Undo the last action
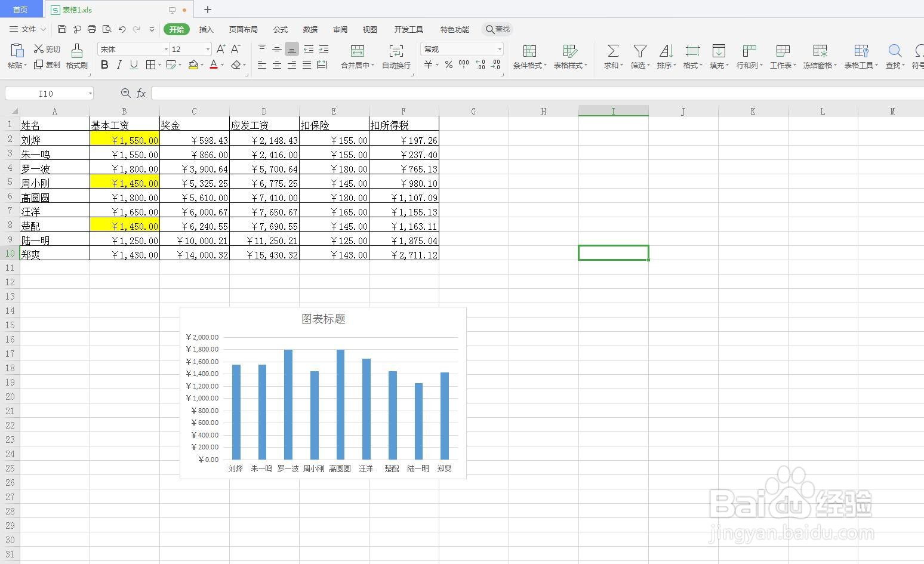924x564 pixels. (122, 29)
